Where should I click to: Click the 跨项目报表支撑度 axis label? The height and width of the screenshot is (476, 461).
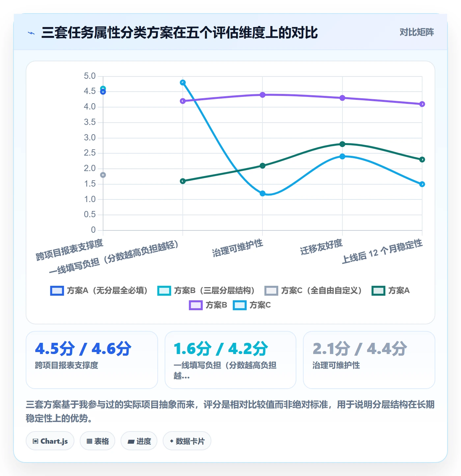click(x=69, y=250)
